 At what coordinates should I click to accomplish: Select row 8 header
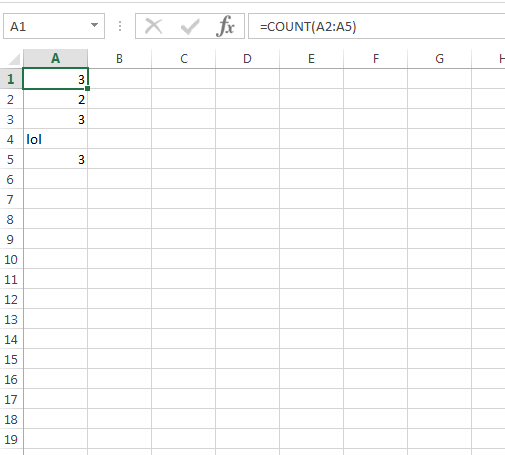11,219
